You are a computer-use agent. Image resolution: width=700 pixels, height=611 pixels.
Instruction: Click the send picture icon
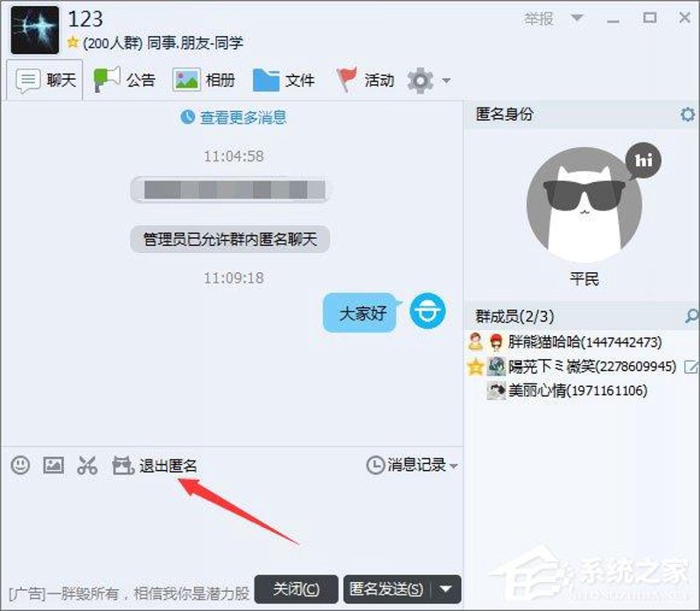click(53, 465)
